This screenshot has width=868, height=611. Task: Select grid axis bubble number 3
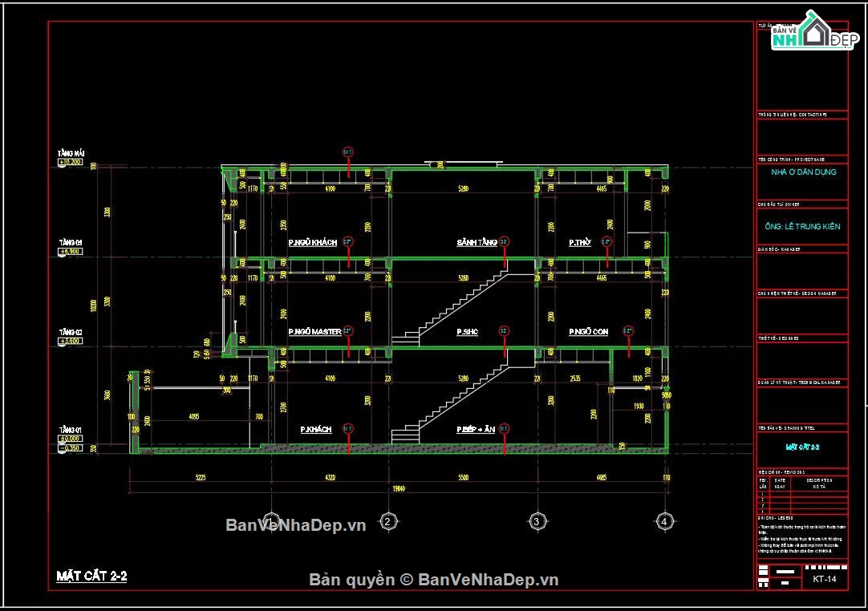pos(537,521)
